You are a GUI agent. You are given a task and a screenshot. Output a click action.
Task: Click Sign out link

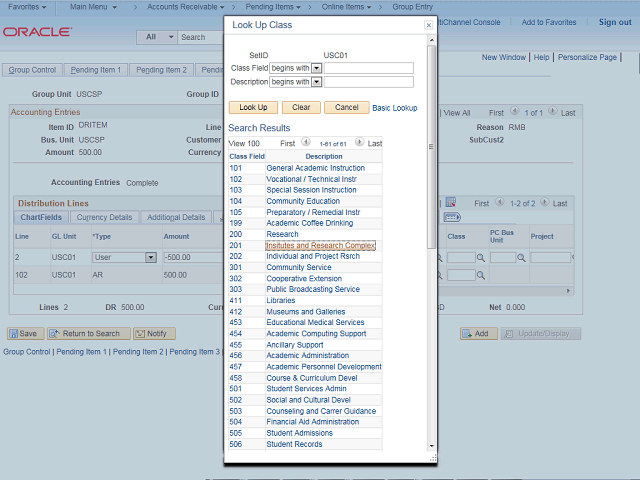(615, 22)
